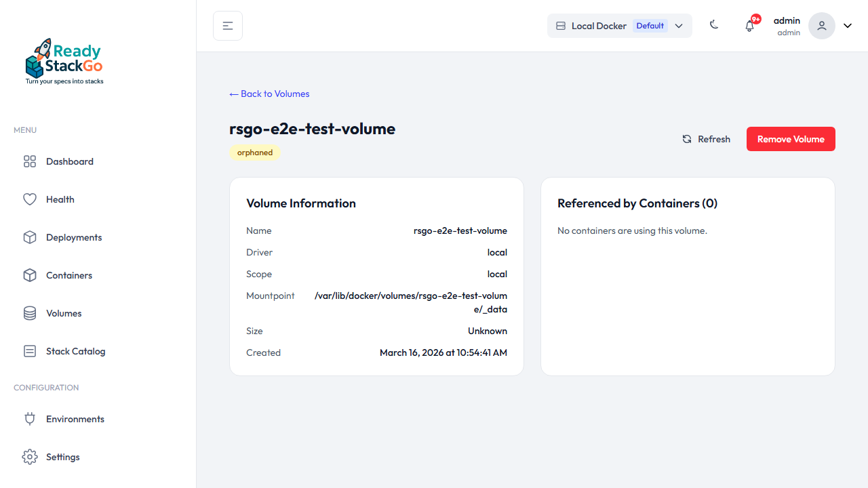Navigate Back to Volumes

click(x=269, y=94)
